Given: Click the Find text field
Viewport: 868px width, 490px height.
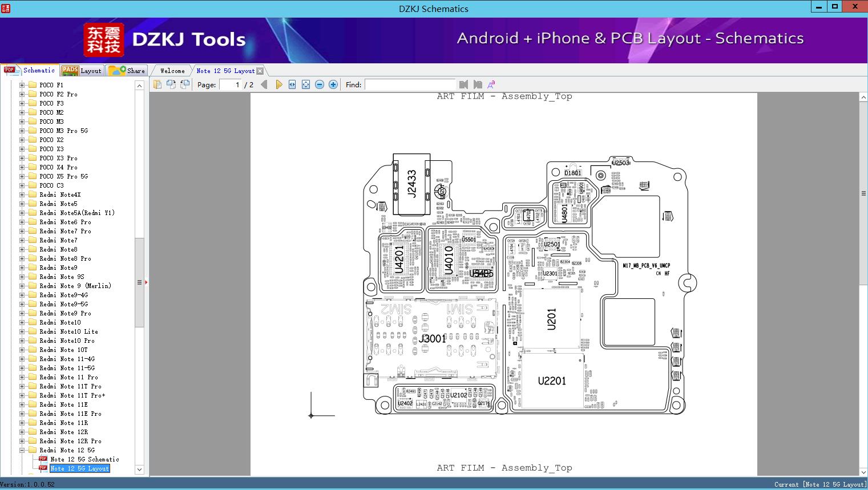Looking at the screenshot, I should [410, 84].
